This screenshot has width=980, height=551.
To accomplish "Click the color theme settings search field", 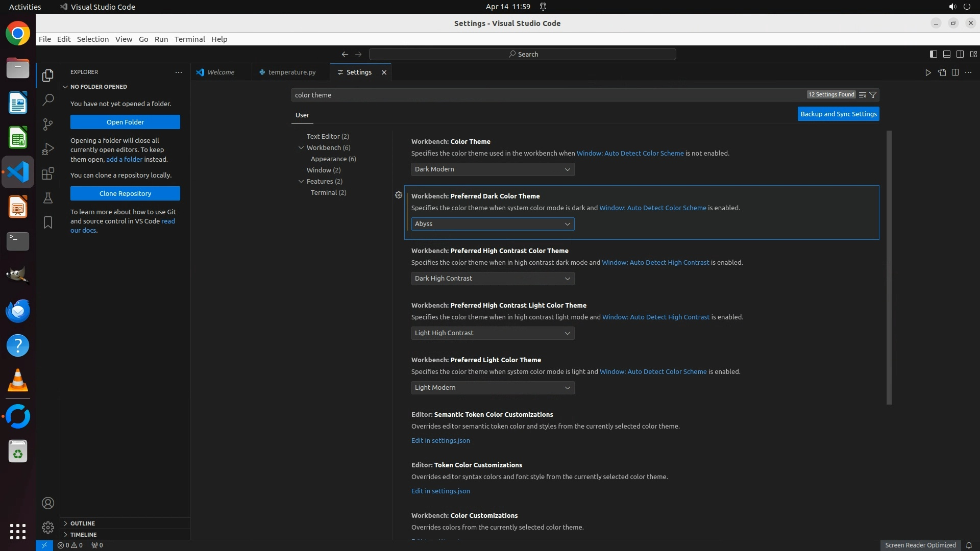I will pos(510,95).
